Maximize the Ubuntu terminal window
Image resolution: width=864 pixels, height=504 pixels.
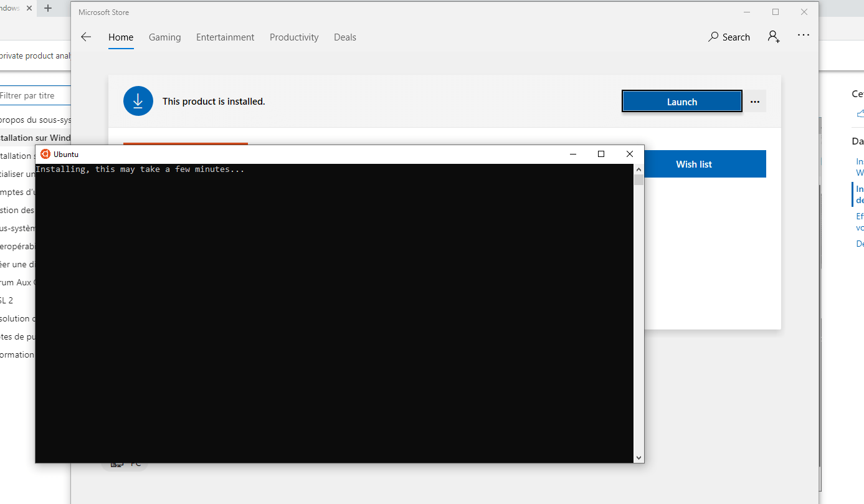(x=601, y=154)
